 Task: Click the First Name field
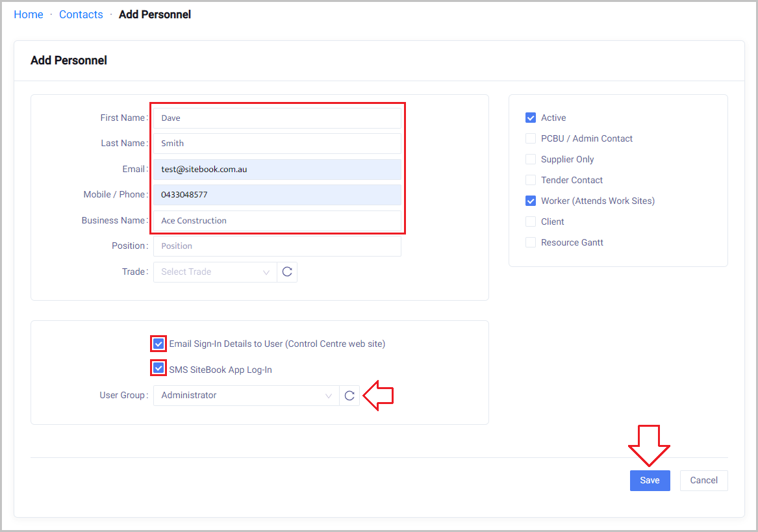click(x=277, y=118)
